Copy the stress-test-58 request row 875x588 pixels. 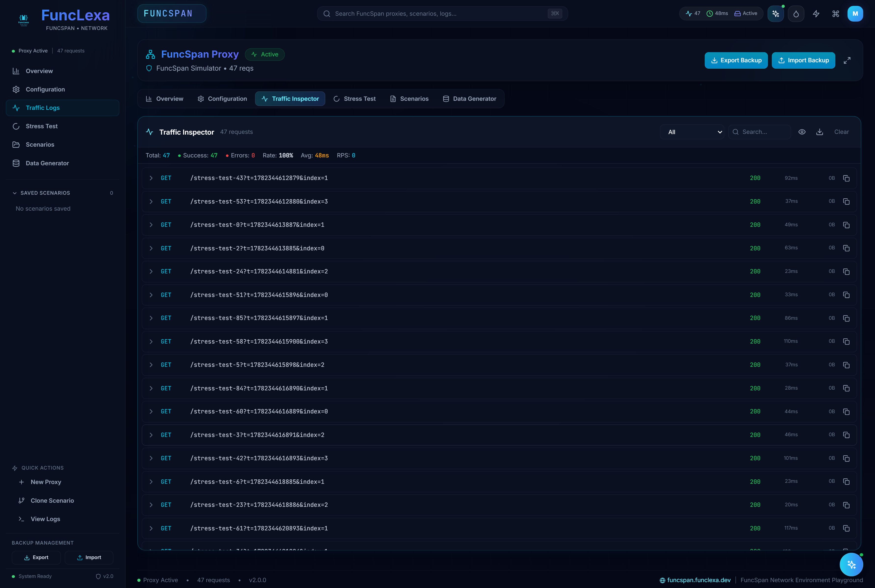[846, 342]
